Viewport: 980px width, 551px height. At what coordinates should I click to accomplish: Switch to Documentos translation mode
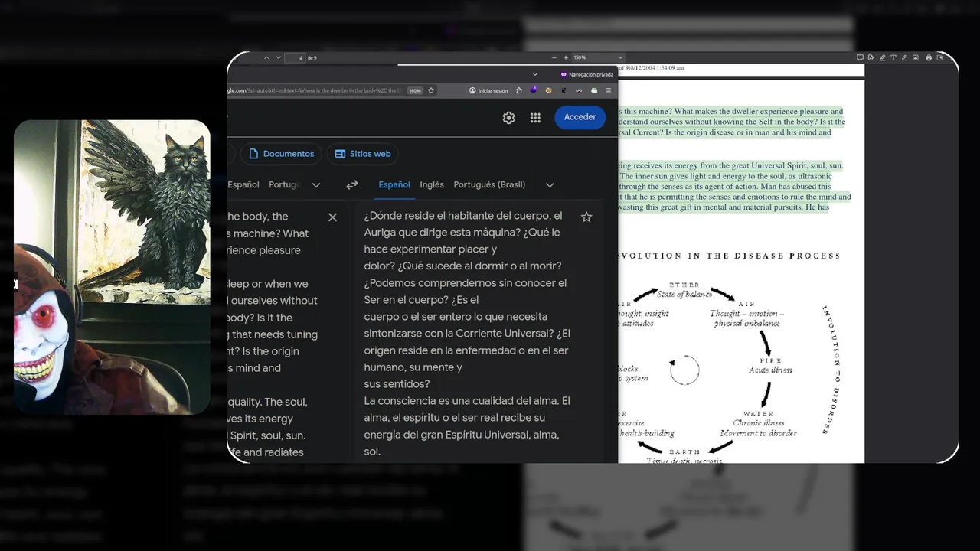(281, 154)
